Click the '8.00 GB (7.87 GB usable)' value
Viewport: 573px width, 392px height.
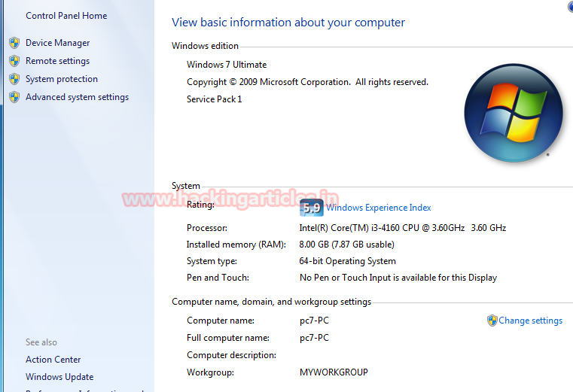pos(347,245)
